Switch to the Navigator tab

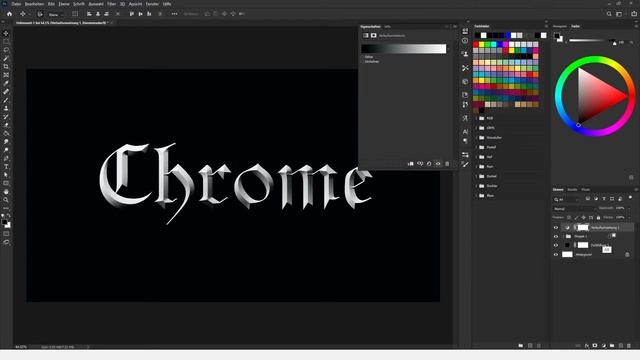560,26
